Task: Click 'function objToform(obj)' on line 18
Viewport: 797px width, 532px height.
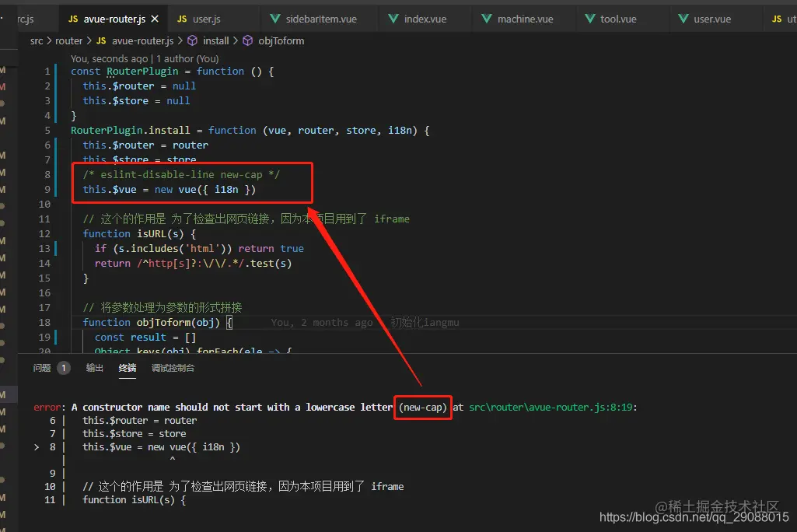Action: click(152, 323)
